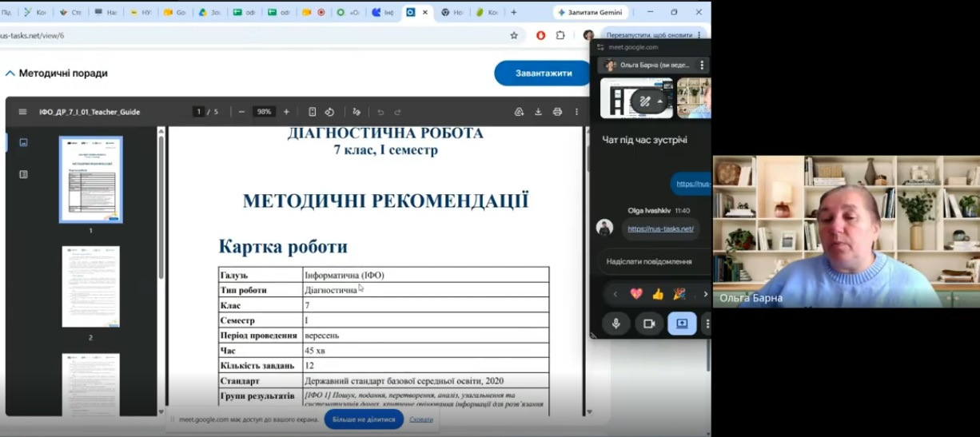Screen dimensions: 980x437
Task: Turn off the camera in Meet
Action: pyautogui.click(x=649, y=324)
